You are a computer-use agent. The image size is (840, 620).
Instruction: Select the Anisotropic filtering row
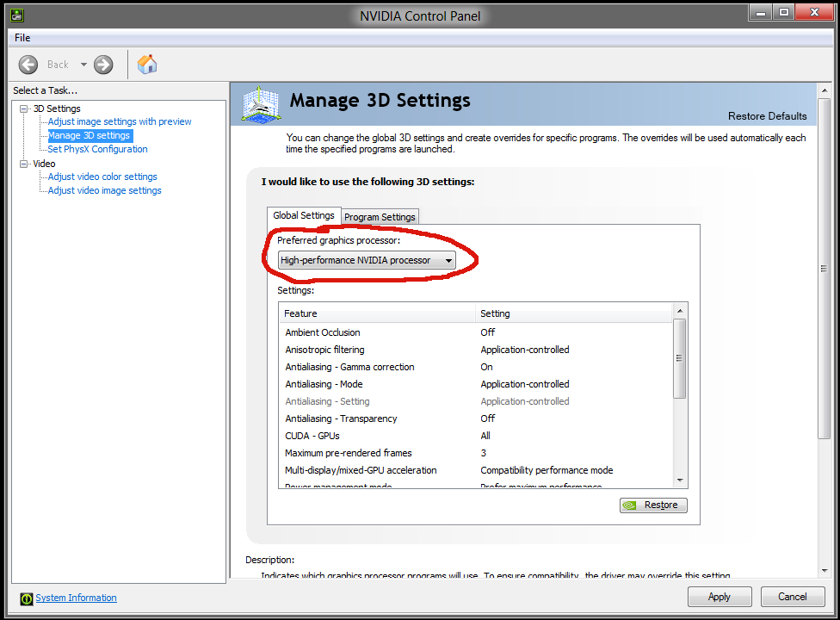(x=476, y=350)
